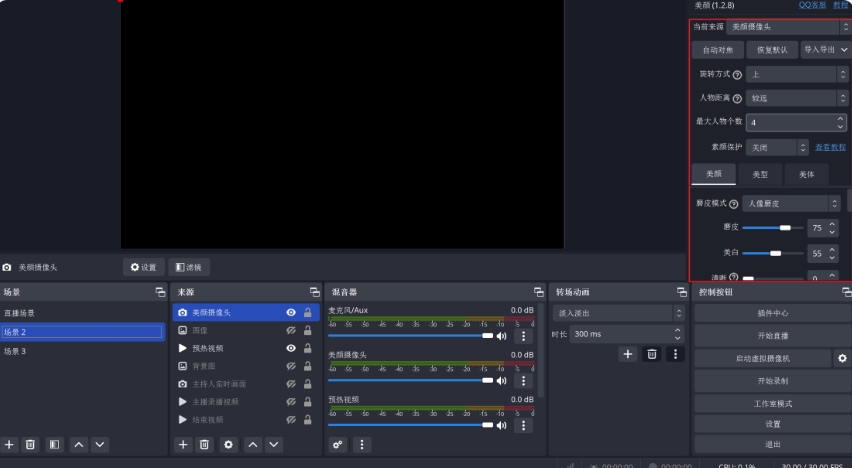This screenshot has height=468, width=852.
Task: Hide the 美颜摄像头 source with eye icon
Action: click(290, 313)
